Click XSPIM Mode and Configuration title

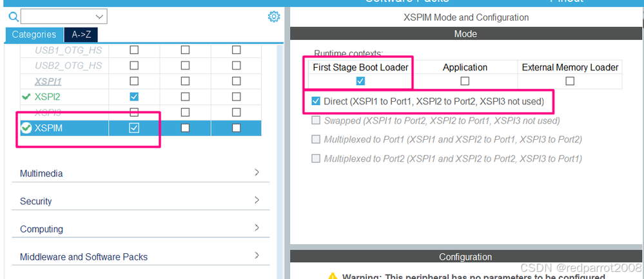tap(466, 17)
